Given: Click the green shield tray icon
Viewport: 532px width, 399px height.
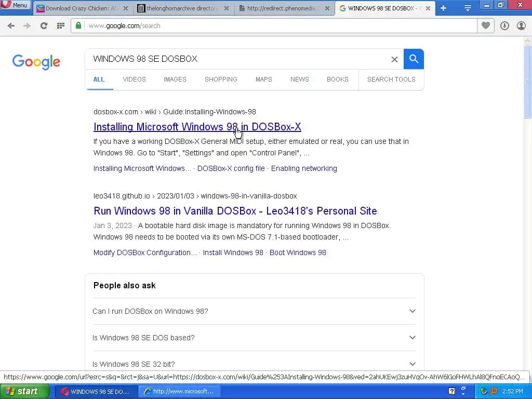Looking at the screenshot, I should [x=484, y=391].
